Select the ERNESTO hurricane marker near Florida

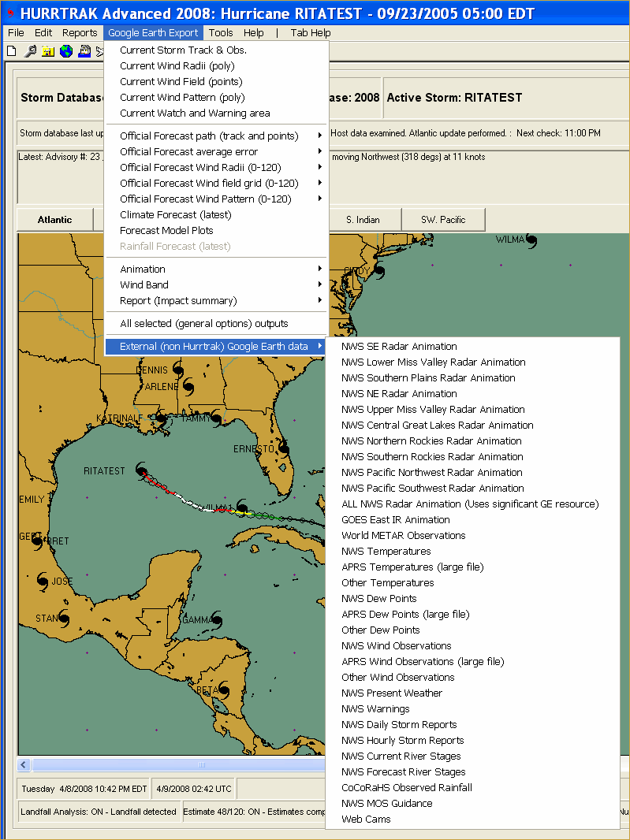click(x=282, y=449)
